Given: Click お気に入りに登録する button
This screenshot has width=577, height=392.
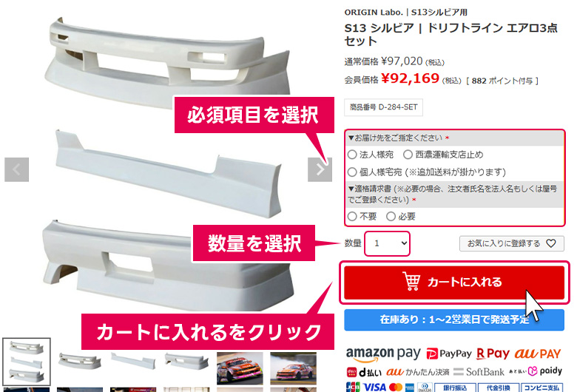Looking at the screenshot, I should point(511,243).
